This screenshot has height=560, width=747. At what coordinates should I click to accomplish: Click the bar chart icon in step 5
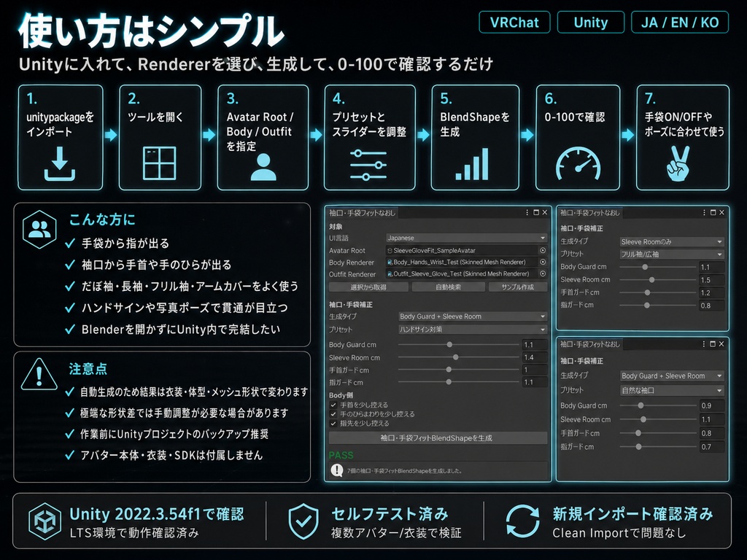click(x=472, y=164)
